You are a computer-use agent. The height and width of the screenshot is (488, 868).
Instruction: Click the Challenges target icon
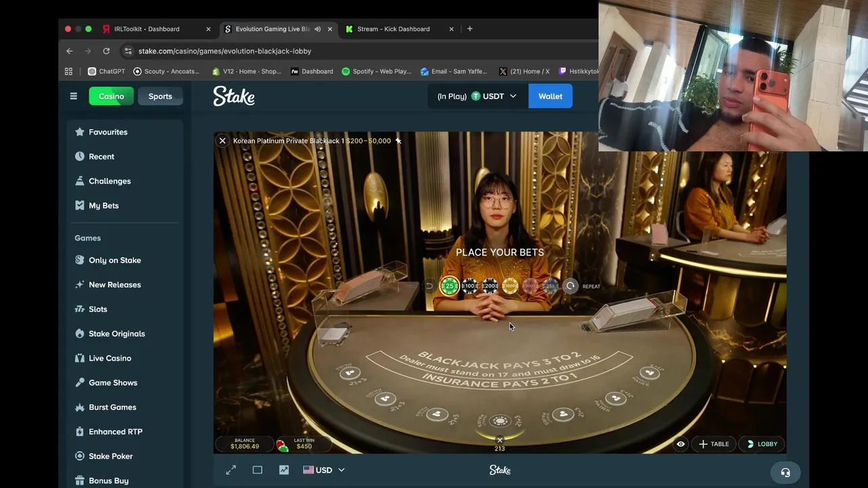coord(79,181)
